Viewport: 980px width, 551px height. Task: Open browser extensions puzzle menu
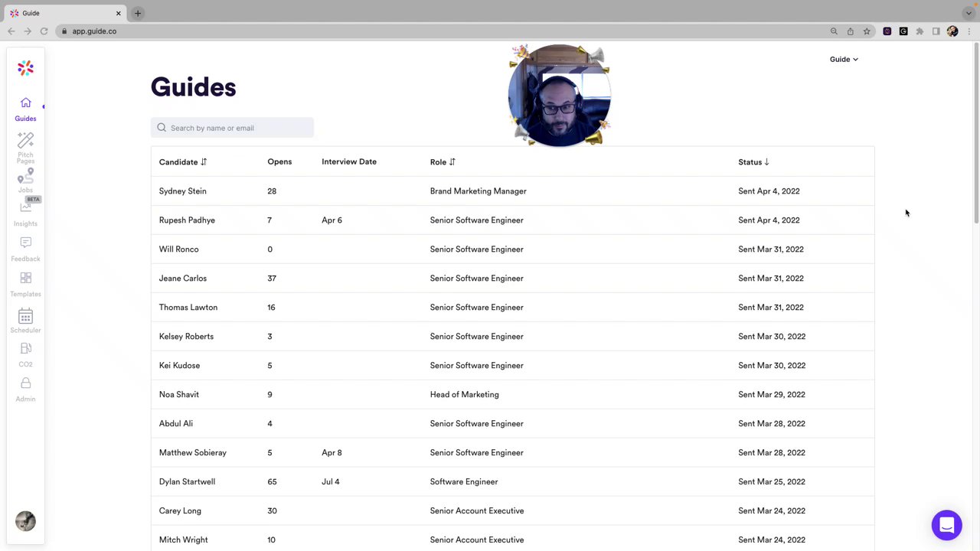(x=920, y=31)
